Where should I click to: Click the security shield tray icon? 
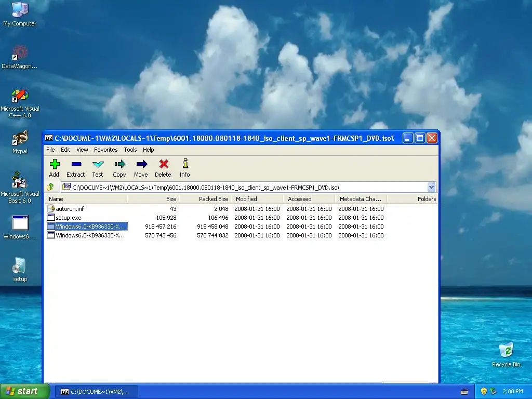(x=484, y=391)
